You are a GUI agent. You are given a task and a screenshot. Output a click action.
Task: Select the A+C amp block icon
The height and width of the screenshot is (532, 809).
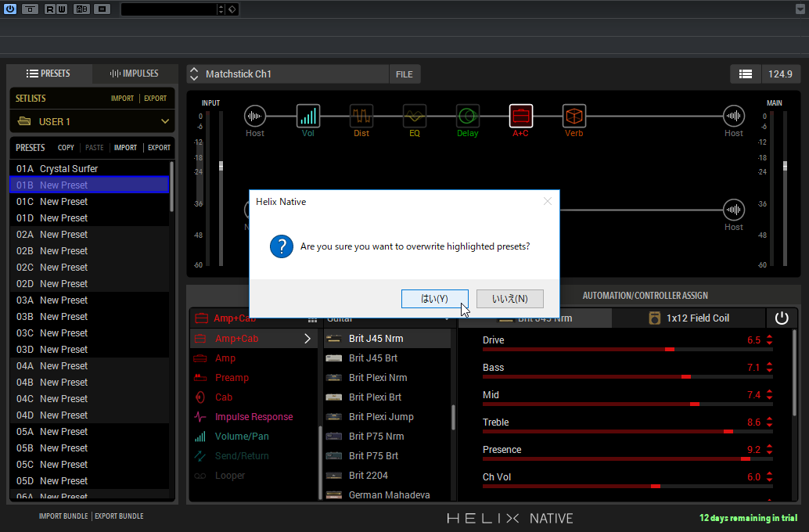(520, 116)
